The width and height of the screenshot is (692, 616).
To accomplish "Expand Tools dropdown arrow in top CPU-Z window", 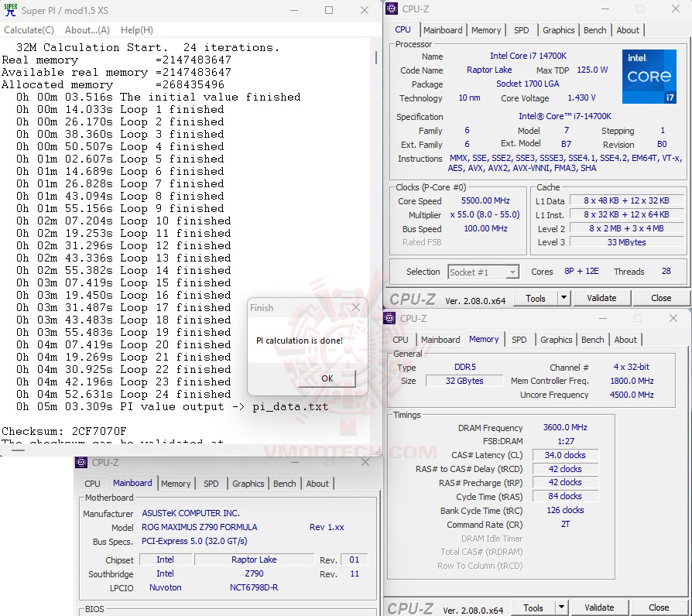I will [x=564, y=298].
